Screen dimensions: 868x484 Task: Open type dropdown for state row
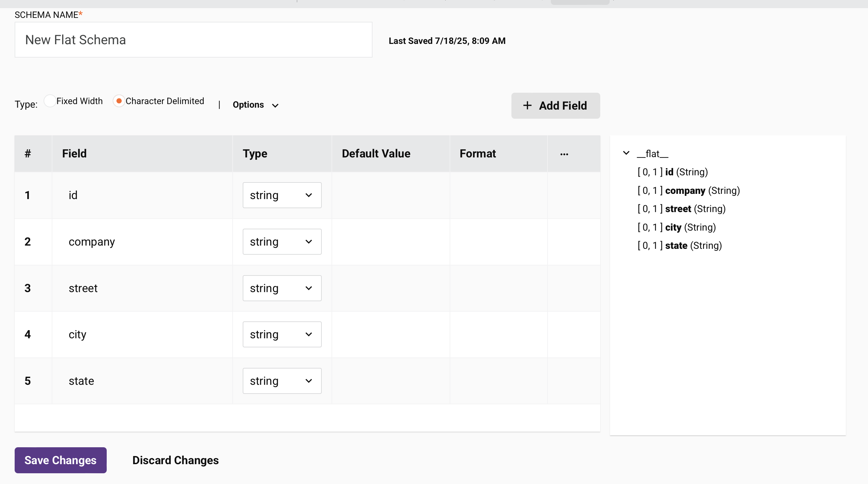[282, 381]
